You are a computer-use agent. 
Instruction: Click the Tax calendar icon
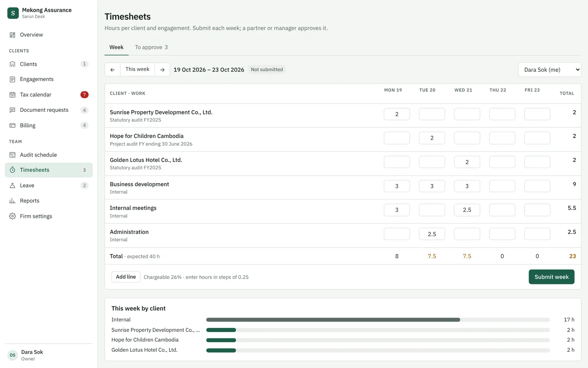pos(12,95)
